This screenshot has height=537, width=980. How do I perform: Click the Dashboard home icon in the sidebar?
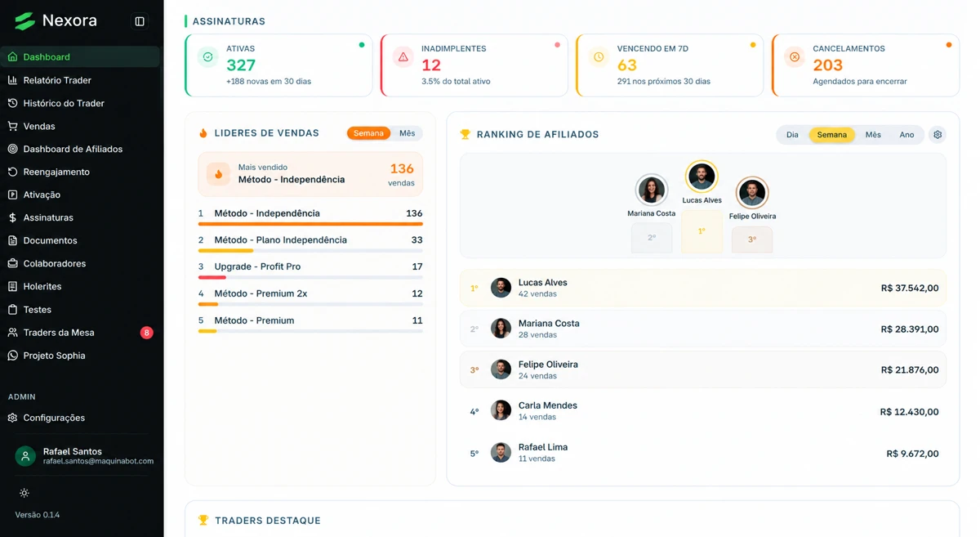(12, 57)
